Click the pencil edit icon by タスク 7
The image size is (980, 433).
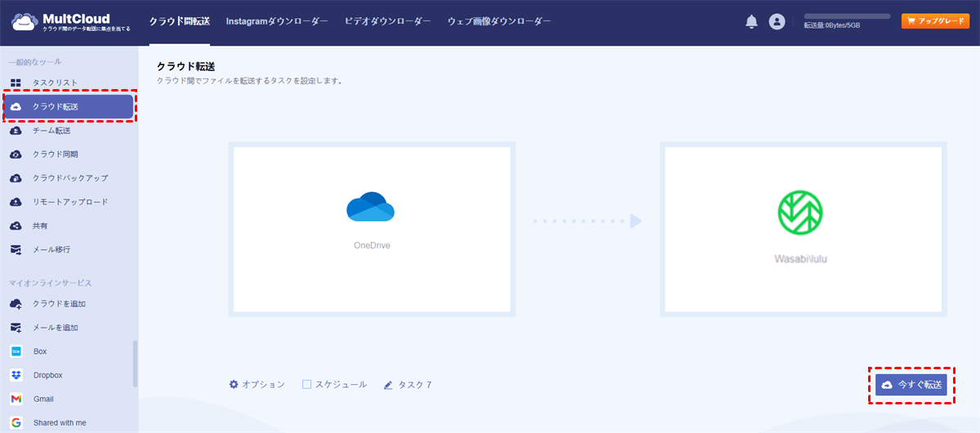[388, 384]
